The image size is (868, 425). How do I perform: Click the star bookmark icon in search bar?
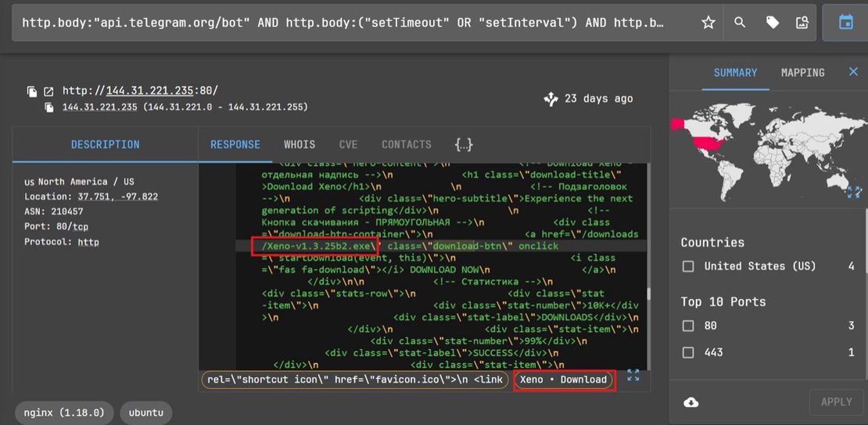click(708, 23)
